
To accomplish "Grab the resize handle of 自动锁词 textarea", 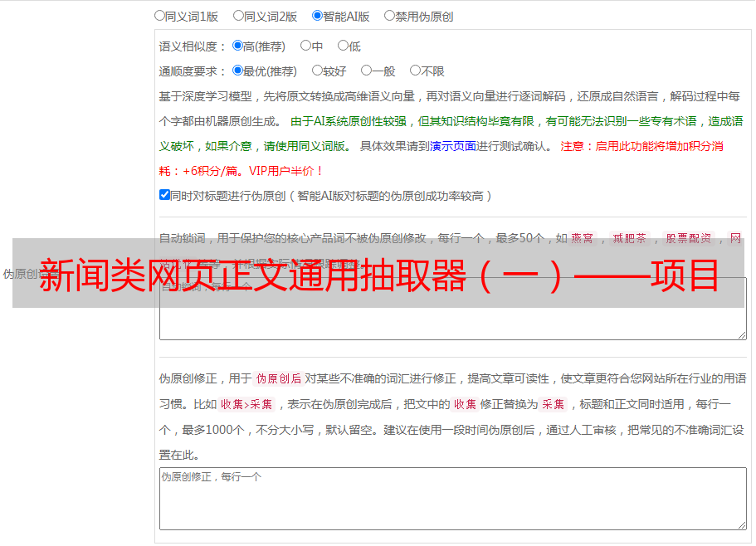I will pyautogui.click(x=742, y=335).
